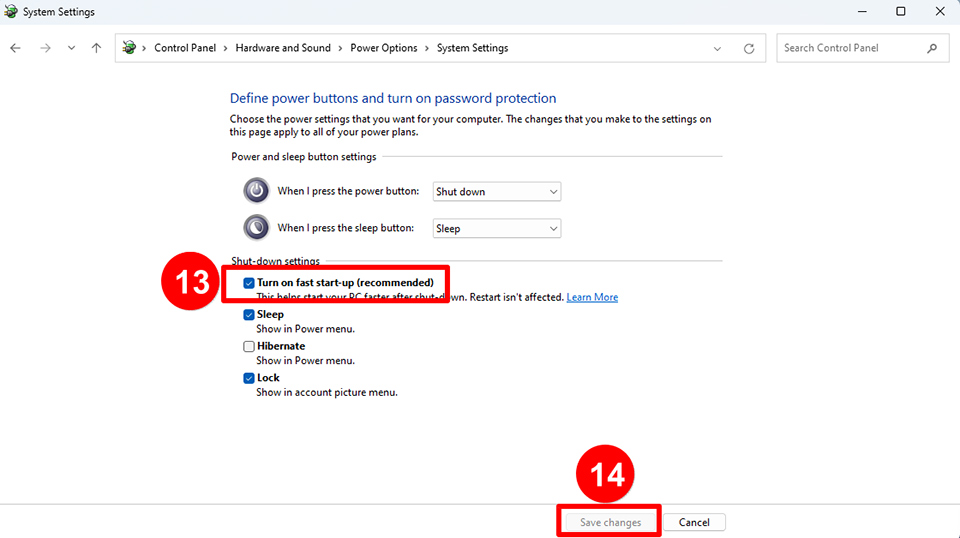This screenshot has width=960, height=538.
Task: Click the Up one level arrow
Action: pyautogui.click(x=96, y=48)
